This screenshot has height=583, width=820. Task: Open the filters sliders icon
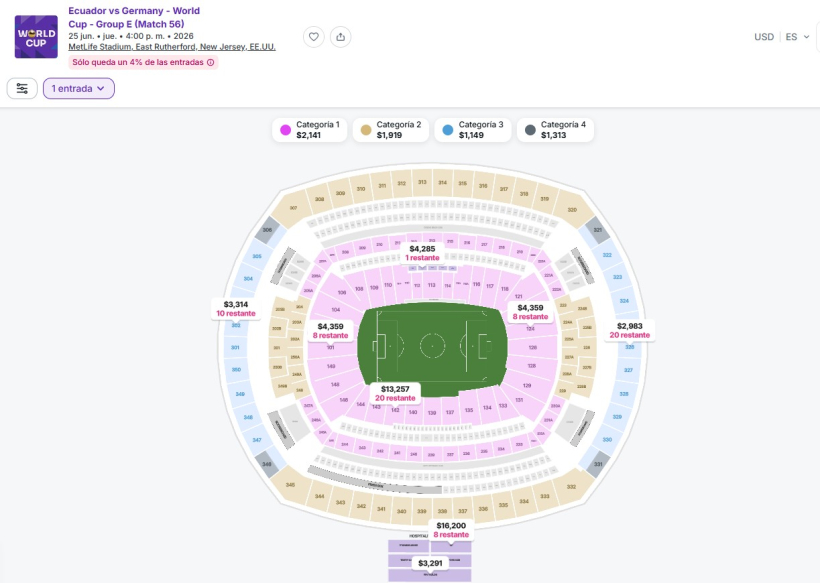pyautogui.click(x=22, y=88)
